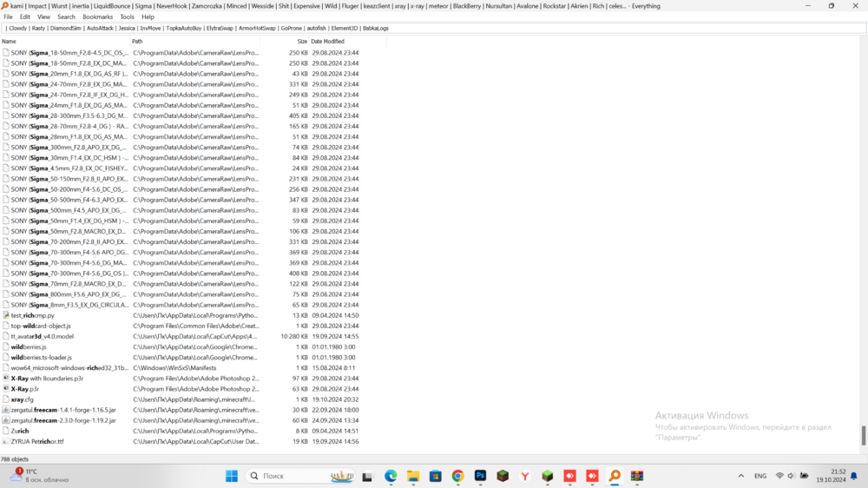Sort results by the Name column
The image size is (868, 488).
pyautogui.click(x=65, y=42)
